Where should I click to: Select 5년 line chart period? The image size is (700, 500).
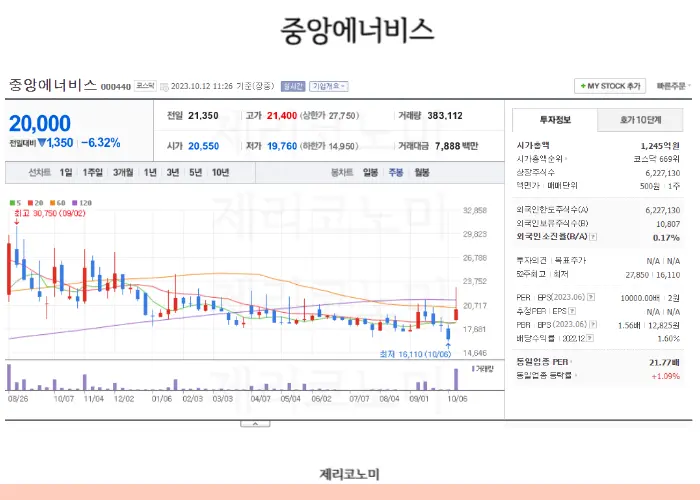(x=195, y=172)
